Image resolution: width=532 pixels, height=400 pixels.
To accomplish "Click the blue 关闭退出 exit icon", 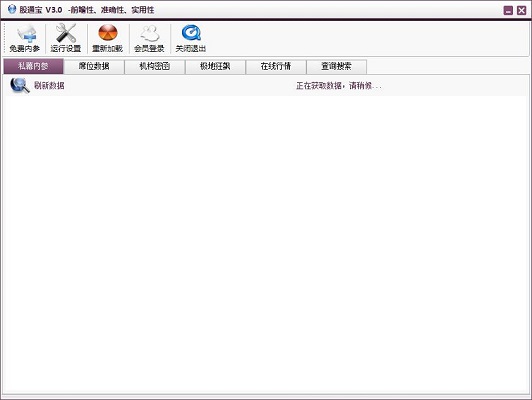I will click(x=191, y=33).
